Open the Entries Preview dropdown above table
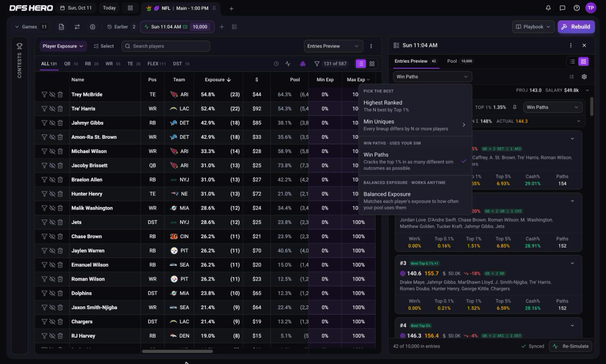Image resolution: width=606 pixels, height=364 pixels. click(x=333, y=46)
